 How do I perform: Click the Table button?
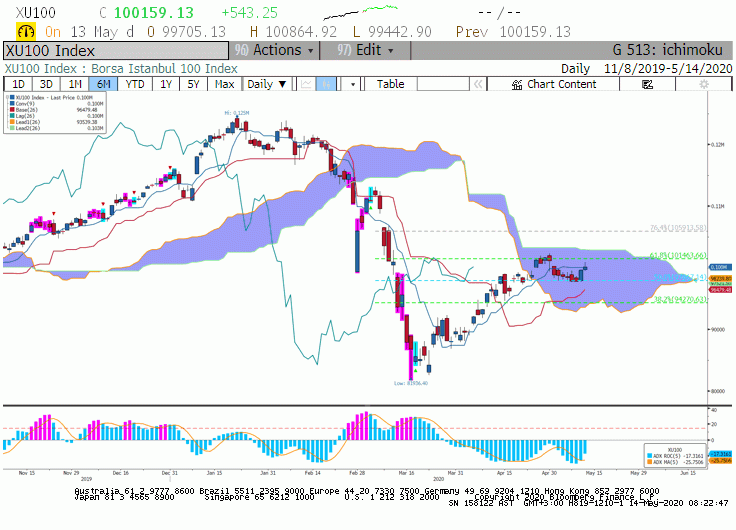(391, 84)
